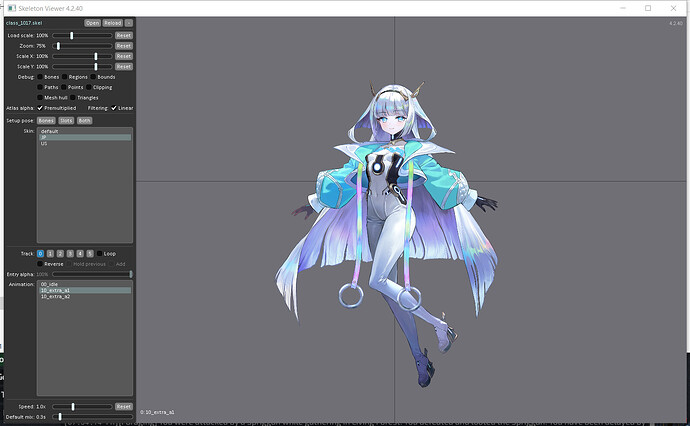This screenshot has width=690, height=426.
Task: Adjust the Scale Y slider
Action: 82,66
